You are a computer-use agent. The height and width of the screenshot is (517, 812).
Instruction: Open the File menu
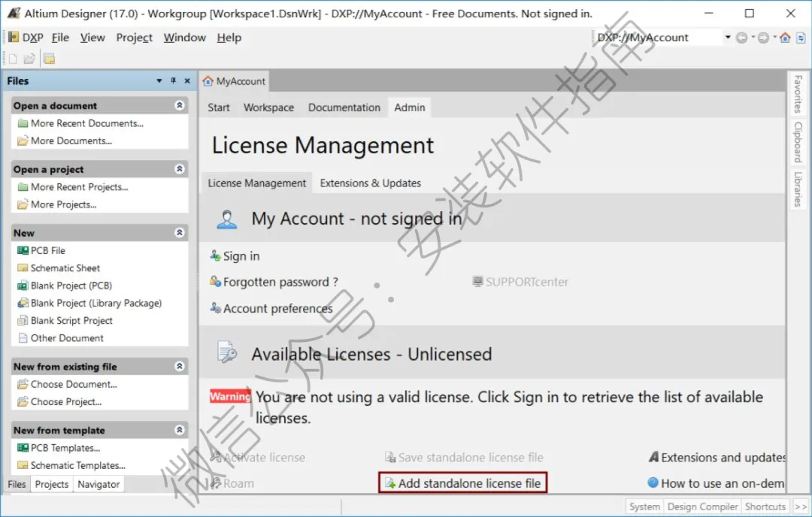tap(60, 38)
